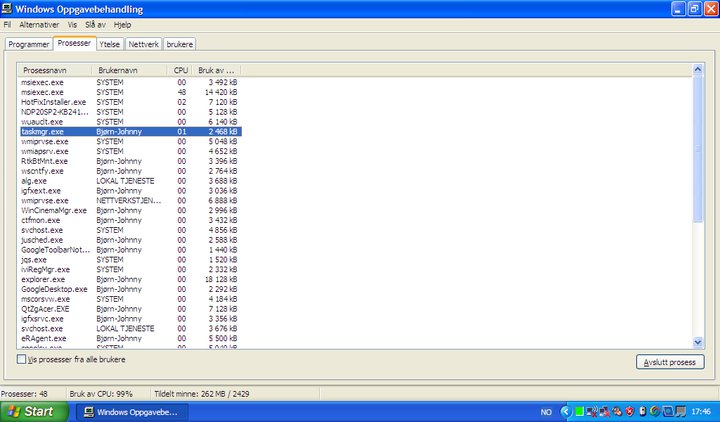Click the process list scroll down arrow
The height and width of the screenshot is (422, 720).
[698, 342]
